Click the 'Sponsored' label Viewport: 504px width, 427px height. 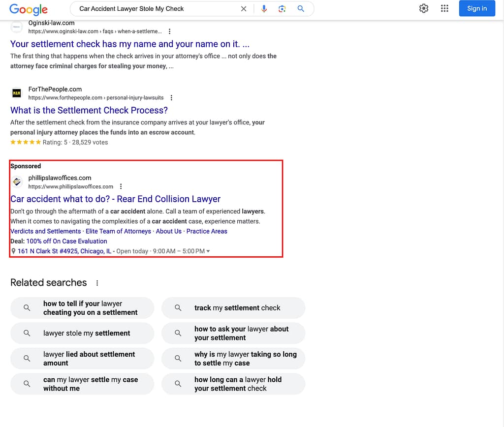[26, 166]
